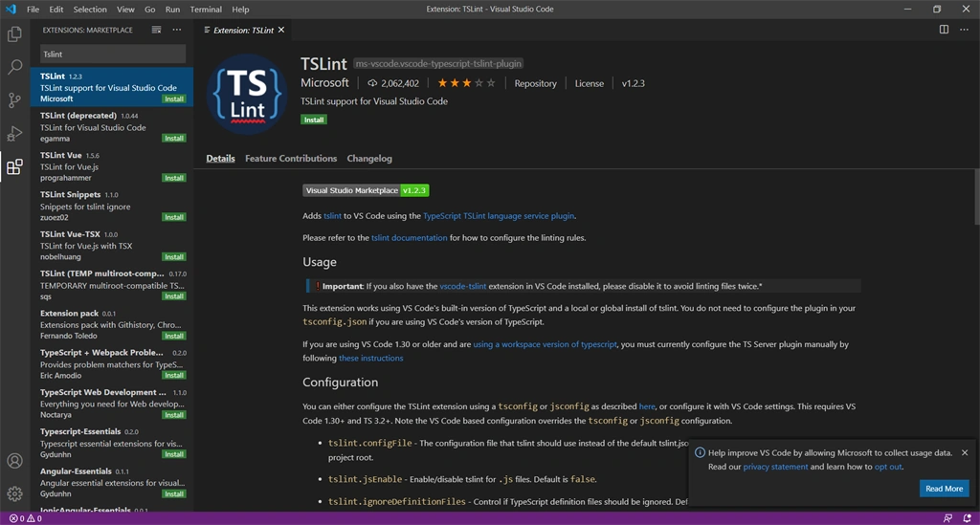Open the 'here' link under Configuration
980x525 pixels.
pyautogui.click(x=647, y=406)
